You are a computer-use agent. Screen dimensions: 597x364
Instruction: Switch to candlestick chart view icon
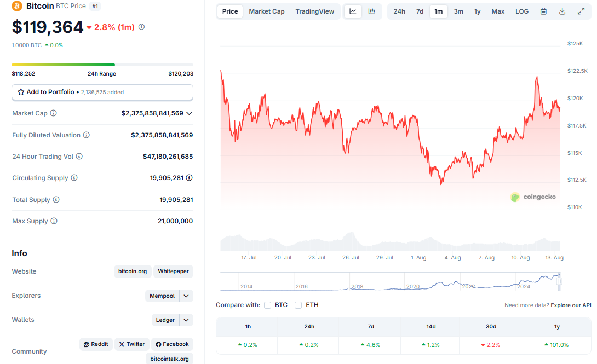371,11
